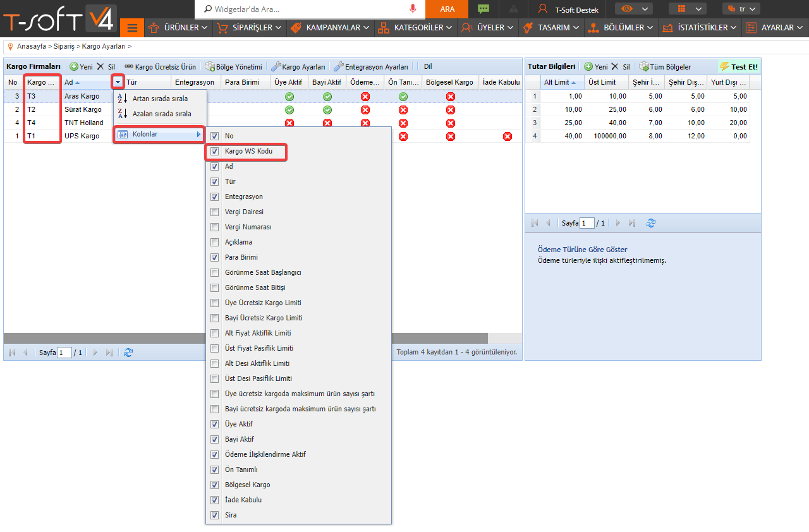
Task: Click the warning triangle notification icon
Action: click(x=514, y=9)
